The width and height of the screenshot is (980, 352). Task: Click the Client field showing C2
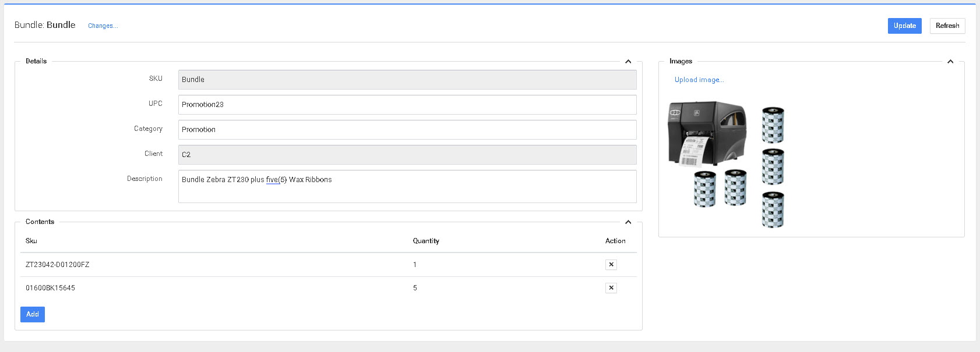pos(407,155)
